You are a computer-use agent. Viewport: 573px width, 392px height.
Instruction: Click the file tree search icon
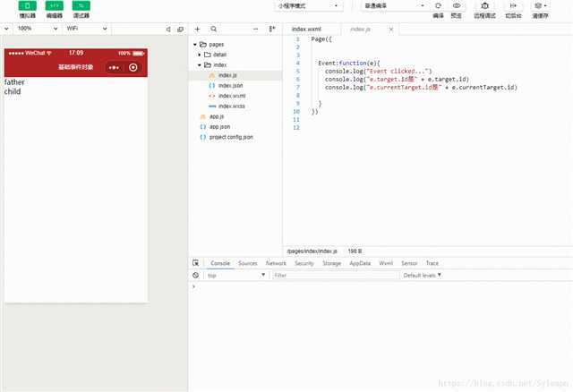pyautogui.click(x=214, y=29)
